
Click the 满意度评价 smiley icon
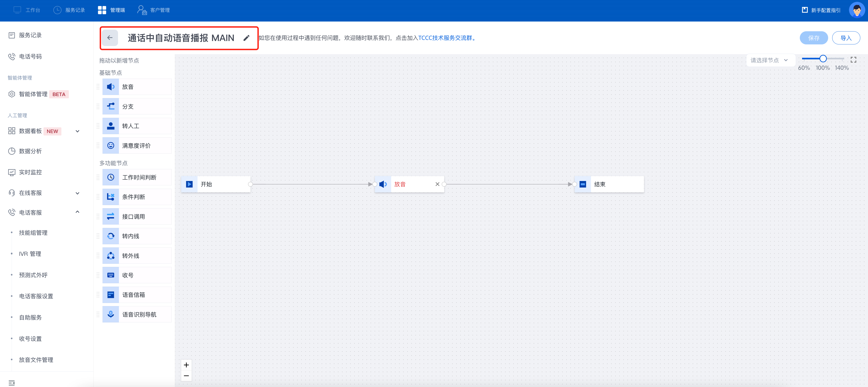click(x=111, y=146)
